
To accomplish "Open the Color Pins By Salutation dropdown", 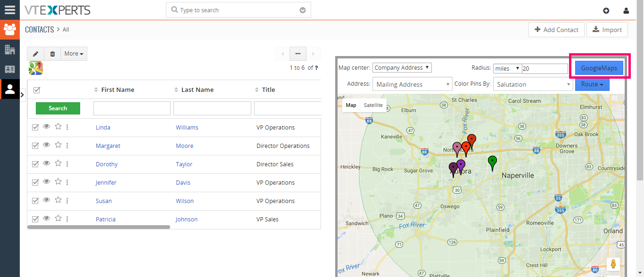I will 533,84.
